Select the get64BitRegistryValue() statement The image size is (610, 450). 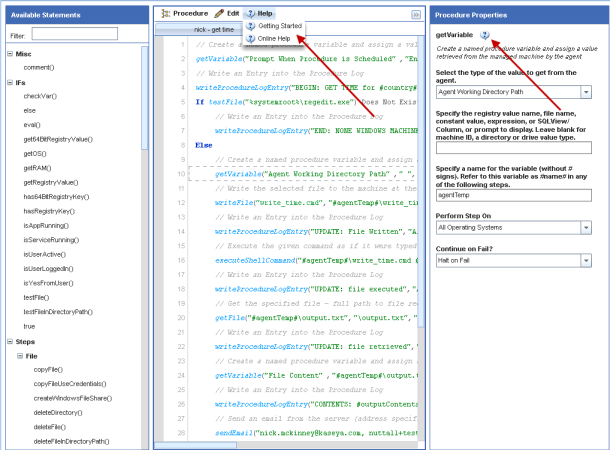click(x=58, y=139)
